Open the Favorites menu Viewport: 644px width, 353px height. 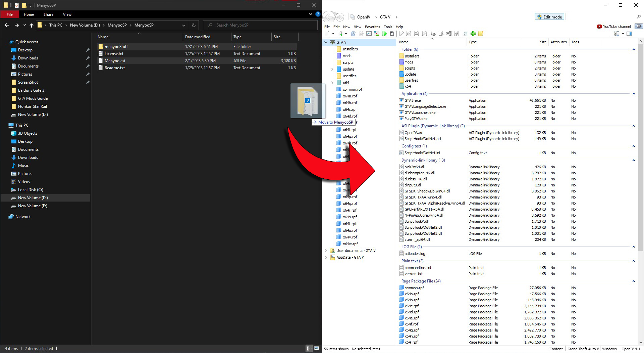pyautogui.click(x=372, y=27)
